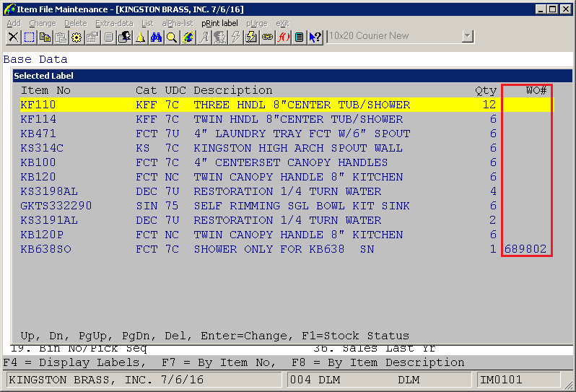The width and height of the screenshot is (576, 392).
Task: Click description SELF RIMMING SGL BOWL KIT SINK
Action: [x=302, y=206]
